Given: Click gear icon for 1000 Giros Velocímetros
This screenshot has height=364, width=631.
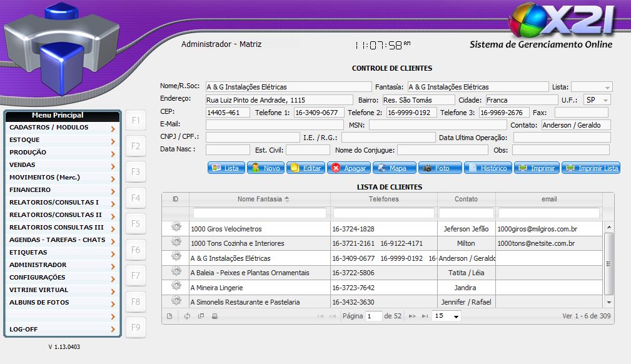Looking at the screenshot, I should pos(176,228).
